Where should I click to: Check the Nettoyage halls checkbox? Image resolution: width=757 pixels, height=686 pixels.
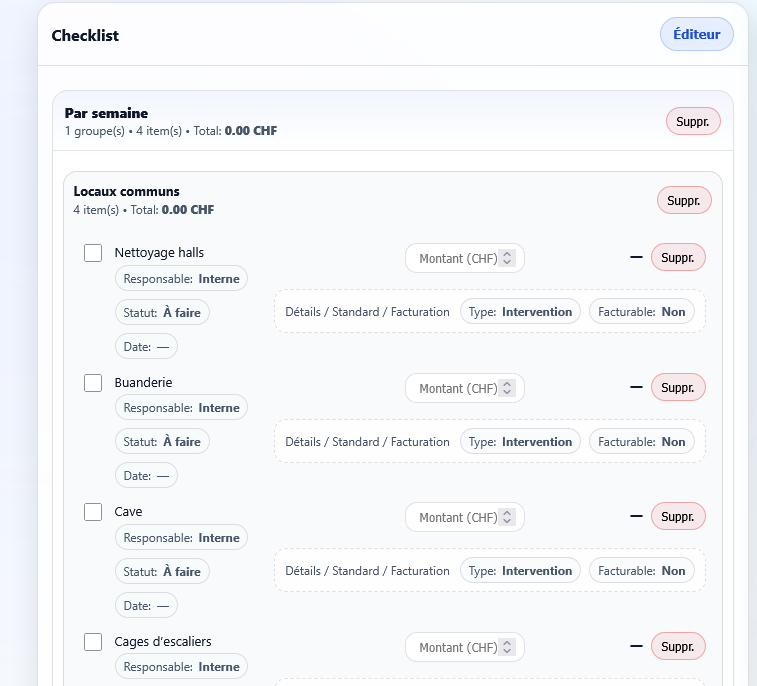[93, 253]
